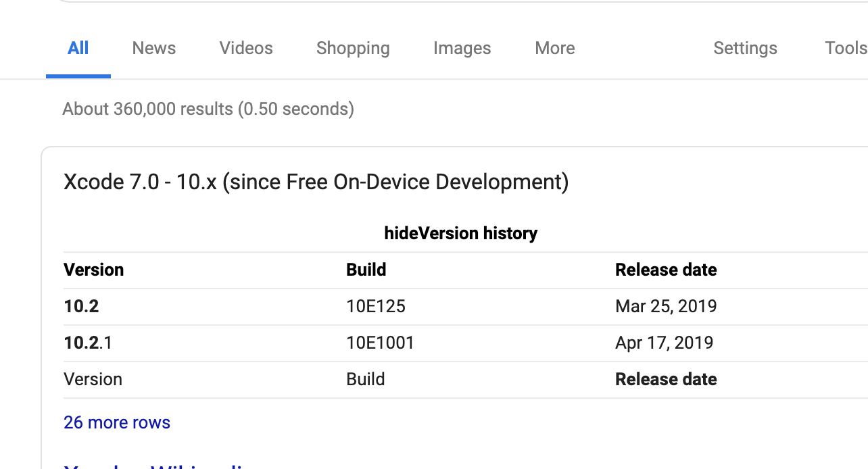The height and width of the screenshot is (469, 868).
Task: Hide the Version history table
Action: click(x=398, y=233)
